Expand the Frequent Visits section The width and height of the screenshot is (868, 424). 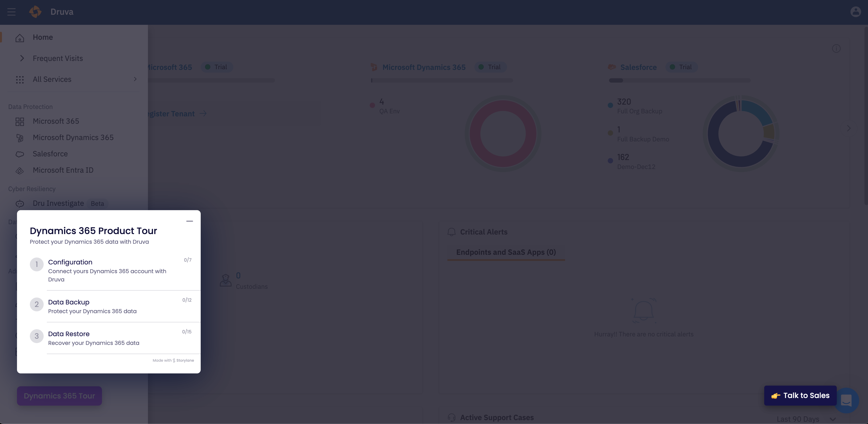22,58
